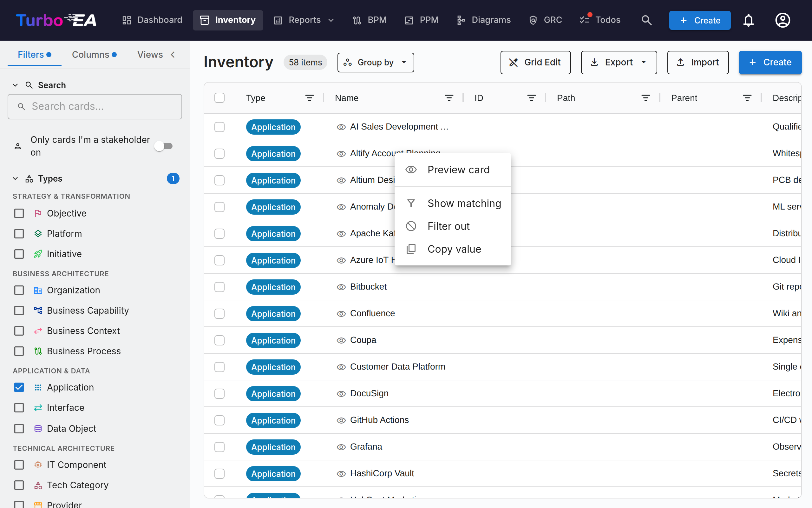Switch to the Views tab
Image resolution: width=812 pixels, height=508 pixels.
click(150, 54)
